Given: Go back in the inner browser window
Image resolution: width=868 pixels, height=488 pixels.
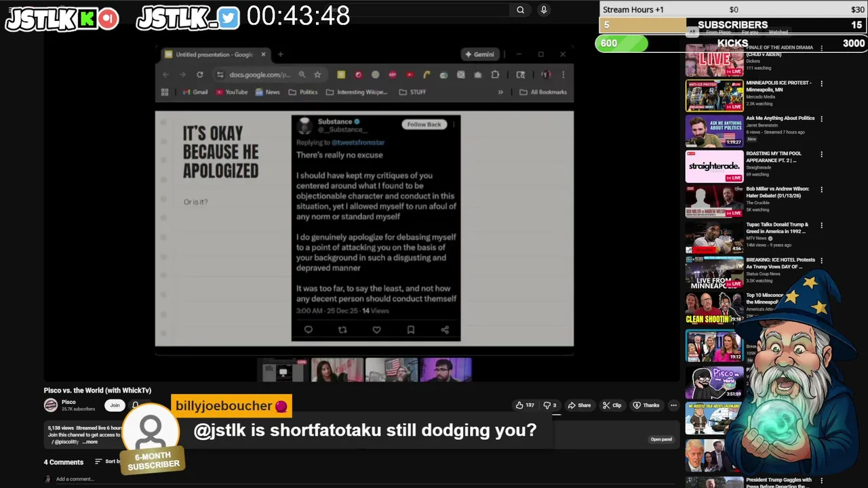Looking at the screenshot, I should click(x=165, y=75).
